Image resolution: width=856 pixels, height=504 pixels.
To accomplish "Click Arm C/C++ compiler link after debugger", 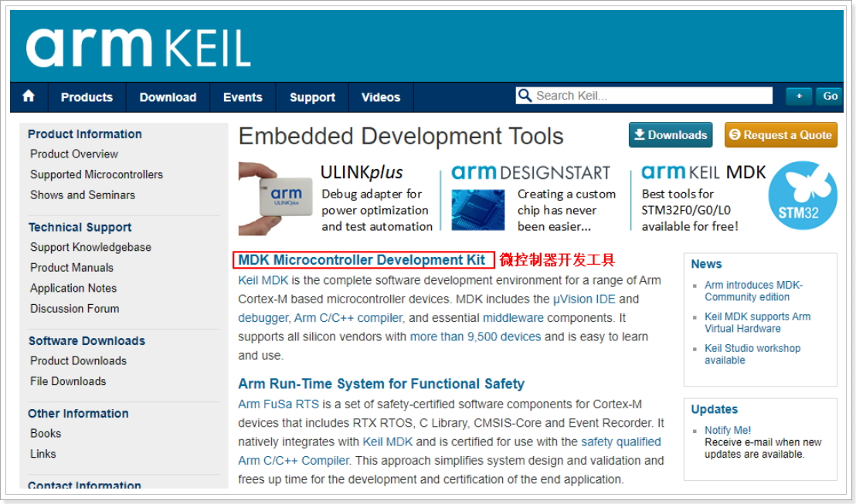I will (349, 318).
